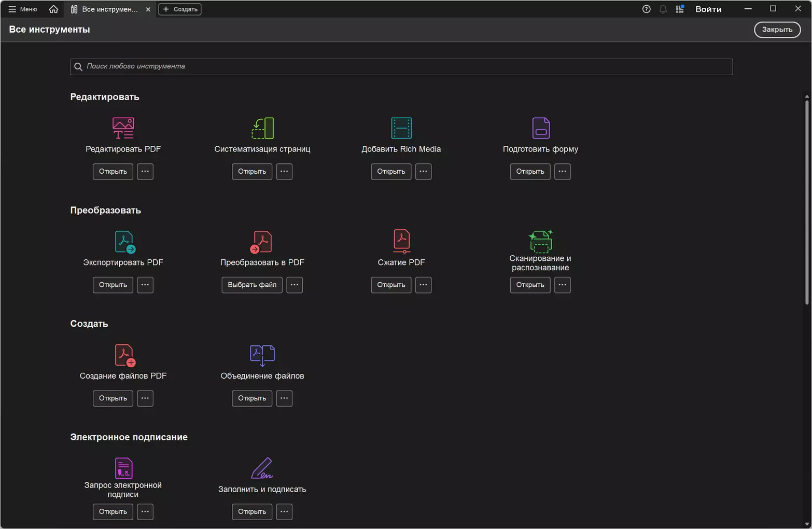812x529 pixels.
Task: Select the Систематизация страниц icon
Action: point(262,128)
